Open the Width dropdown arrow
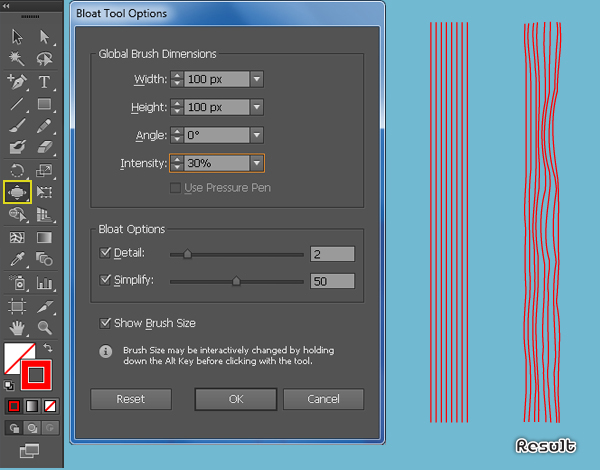 click(x=257, y=79)
